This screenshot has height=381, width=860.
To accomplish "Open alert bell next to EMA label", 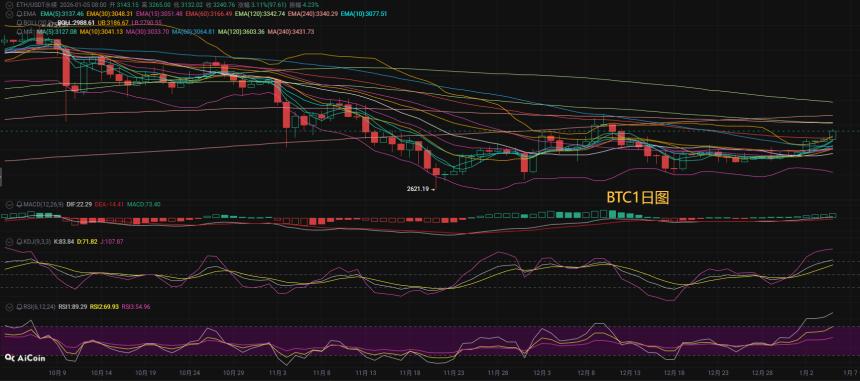I will 19,14.
